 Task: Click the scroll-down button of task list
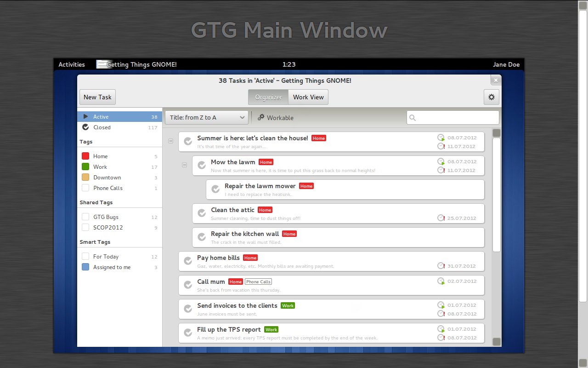[x=497, y=342]
